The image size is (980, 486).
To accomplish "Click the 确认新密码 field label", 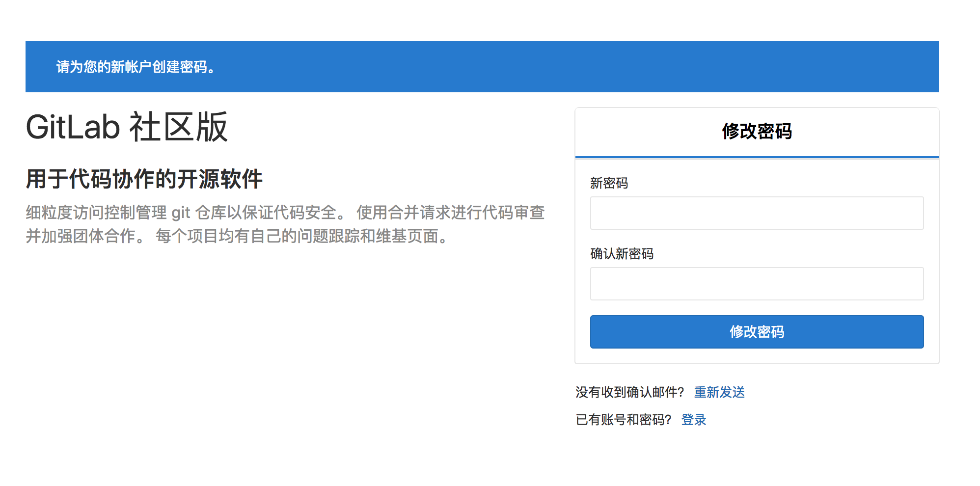I will pos(622,254).
